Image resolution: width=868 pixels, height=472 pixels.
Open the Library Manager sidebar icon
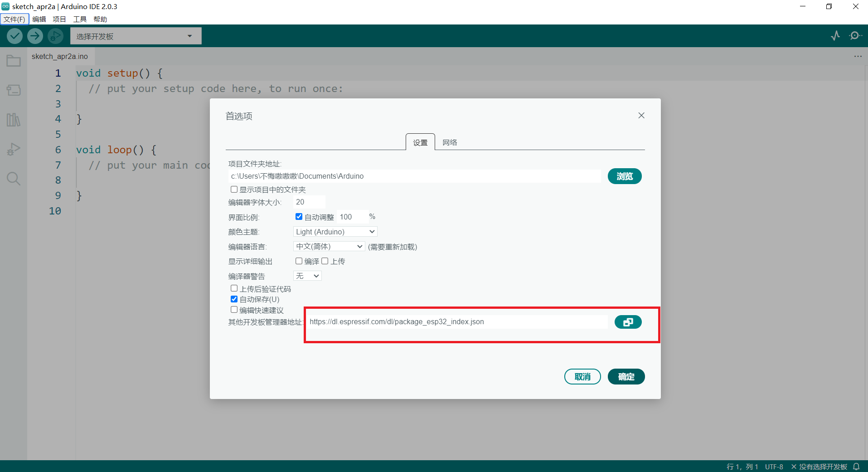14,120
